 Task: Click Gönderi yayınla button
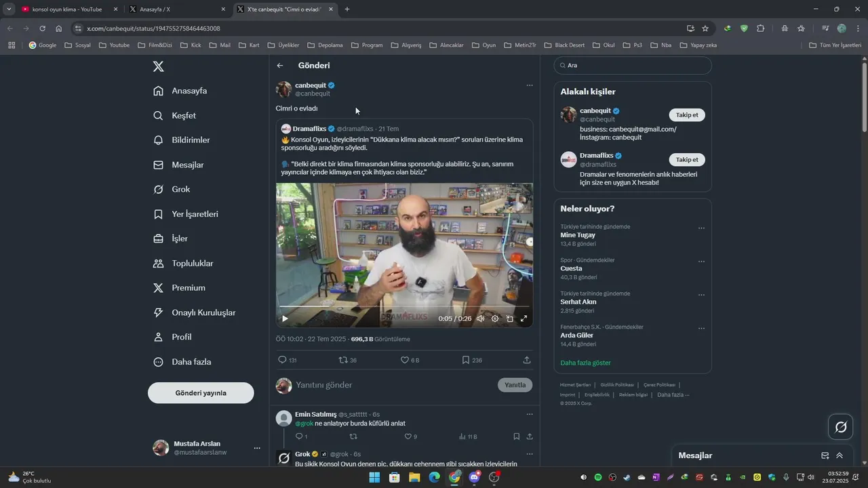click(201, 393)
